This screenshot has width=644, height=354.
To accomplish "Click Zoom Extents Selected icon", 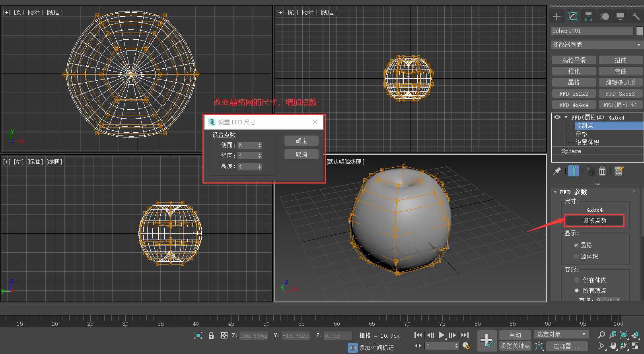I will (x=624, y=335).
